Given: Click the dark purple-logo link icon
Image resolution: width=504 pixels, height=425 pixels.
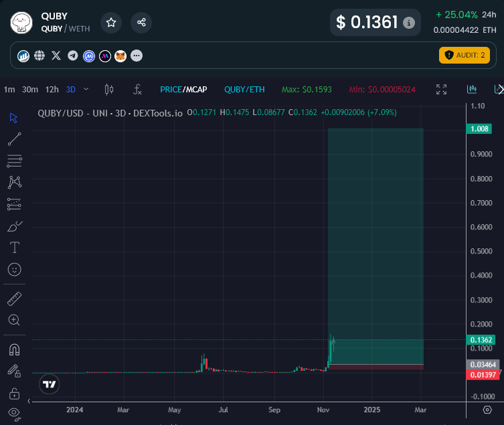Looking at the screenshot, I should [105, 56].
